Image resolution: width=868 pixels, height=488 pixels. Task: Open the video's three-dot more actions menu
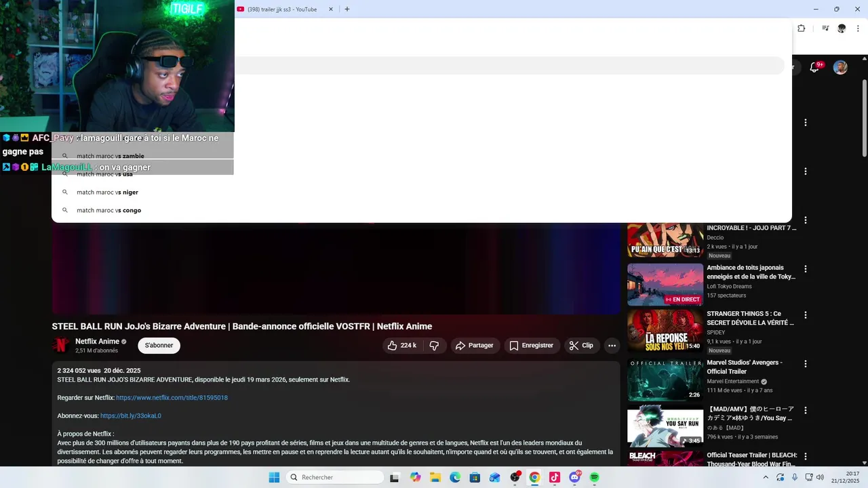coord(612,346)
